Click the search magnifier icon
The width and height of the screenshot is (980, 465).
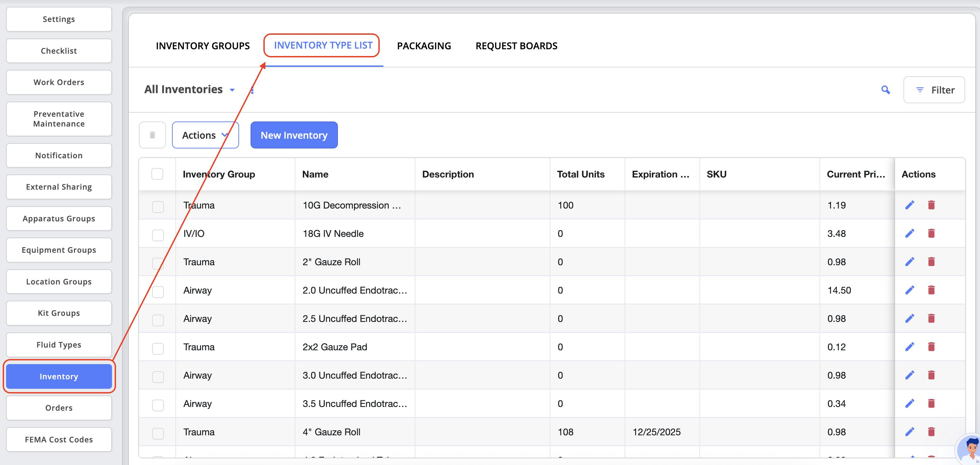tap(885, 90)
